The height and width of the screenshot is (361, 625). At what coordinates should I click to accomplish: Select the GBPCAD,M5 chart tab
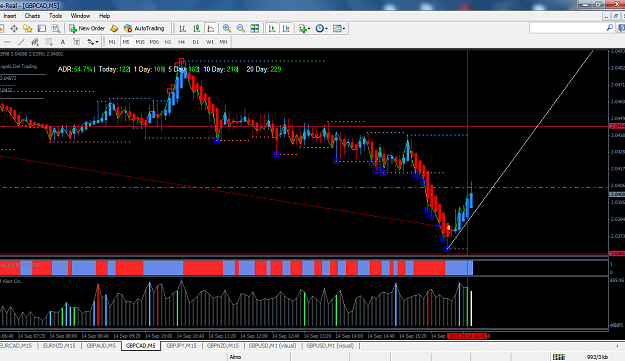point(141,346)
